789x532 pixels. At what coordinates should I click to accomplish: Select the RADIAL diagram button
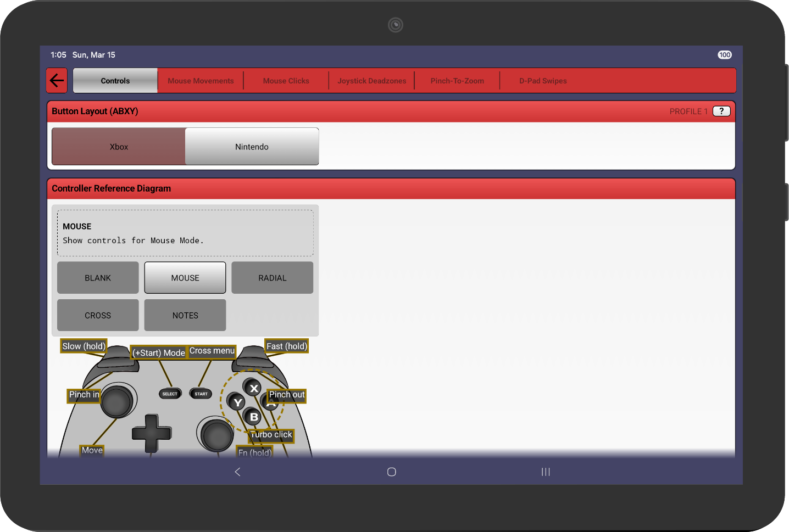click(x=272, y=278)
